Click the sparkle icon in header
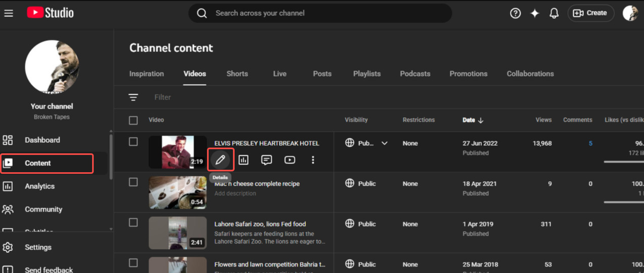Viewport: 644px width, 273px height. pyautogui.click(x=534, y=13)
